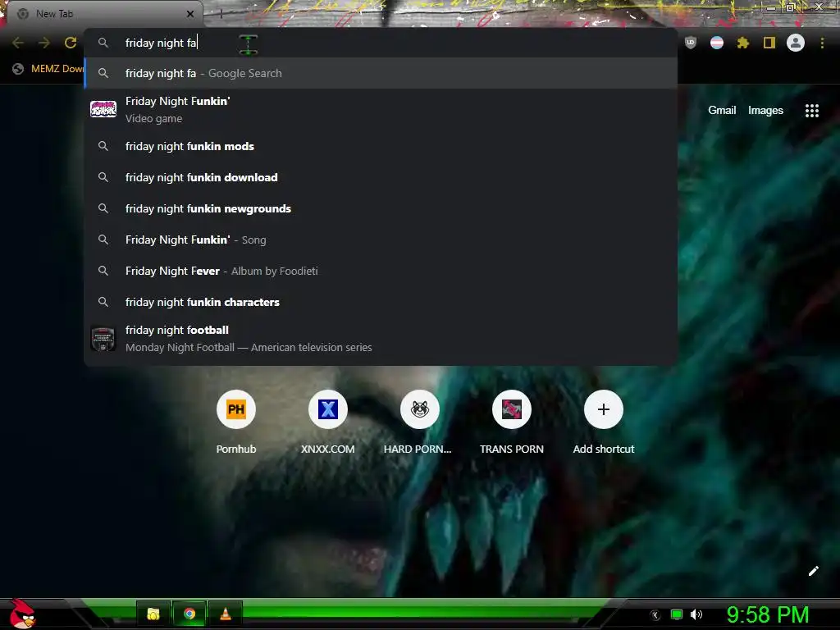Open the Google apps grid
Image resolution: width=840 pixels, height=630 pixels.
pos(812,111)
